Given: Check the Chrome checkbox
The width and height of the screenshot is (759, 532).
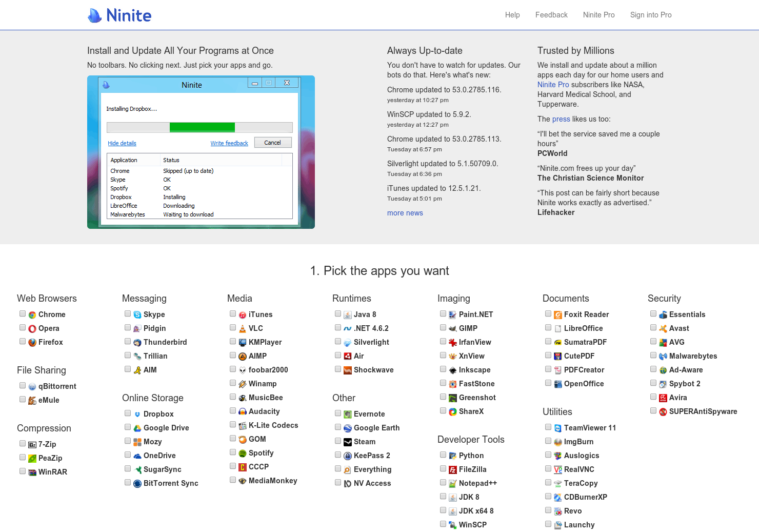Looking at the screenshot, I should coord(23,313).
